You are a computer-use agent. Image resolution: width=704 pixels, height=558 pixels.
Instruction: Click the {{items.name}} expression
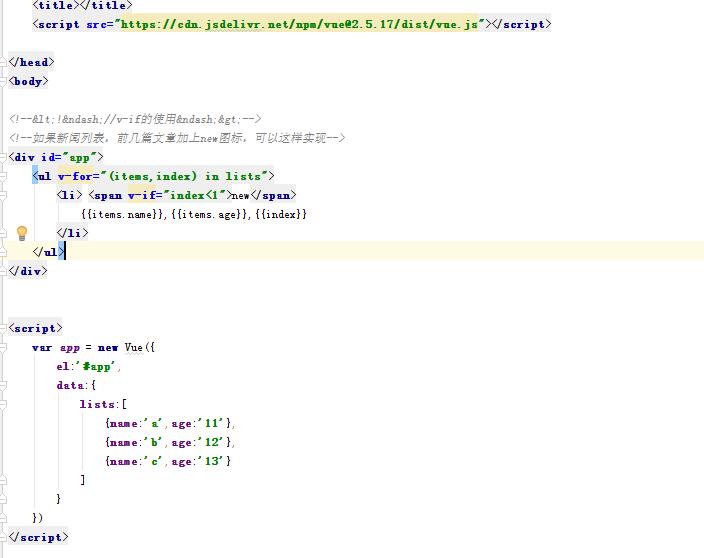click(x=123, y=214)
